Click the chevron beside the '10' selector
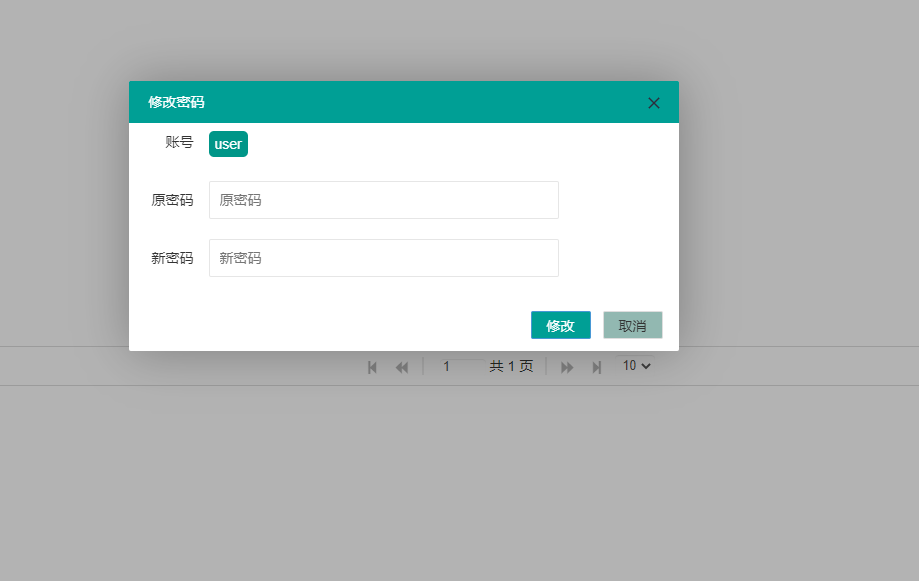919x581 pixels. click(x=645, y=366)
